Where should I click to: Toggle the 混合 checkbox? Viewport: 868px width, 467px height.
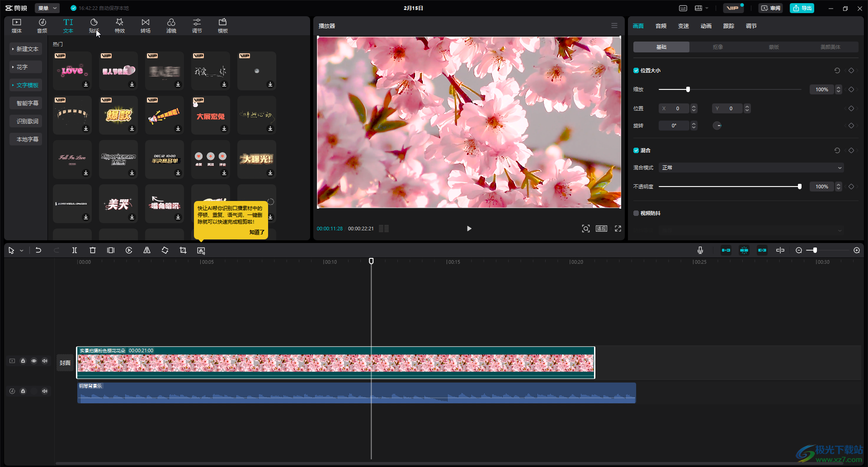(x=636, y=150)
